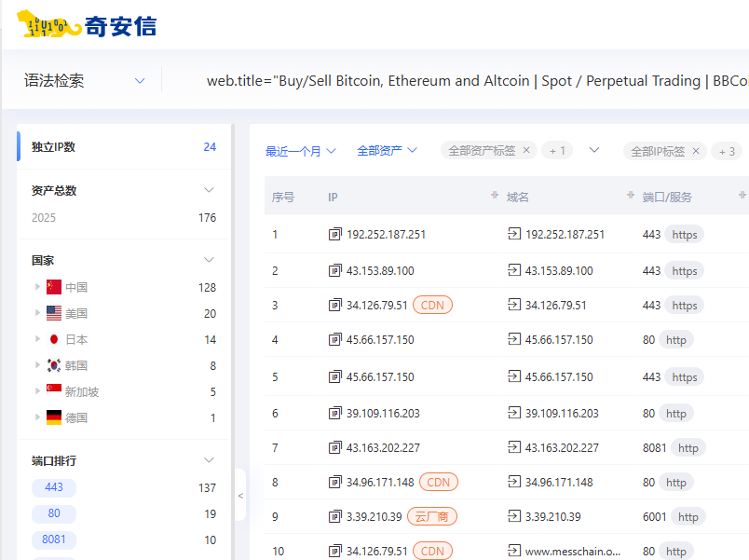Click the IP icon in row 4

point(334,339)
